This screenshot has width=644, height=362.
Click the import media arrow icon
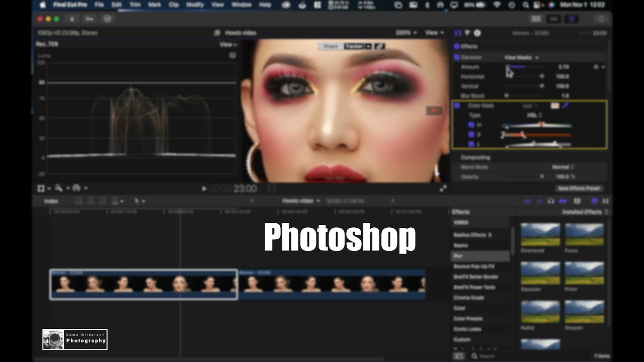click(71, 19)
